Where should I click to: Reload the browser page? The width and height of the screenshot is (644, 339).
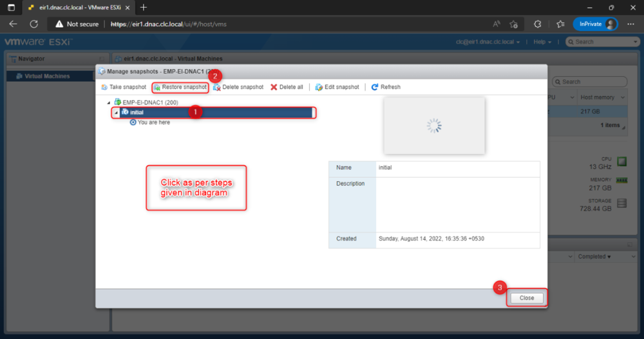pyautogui.click(x=34, y=24)
